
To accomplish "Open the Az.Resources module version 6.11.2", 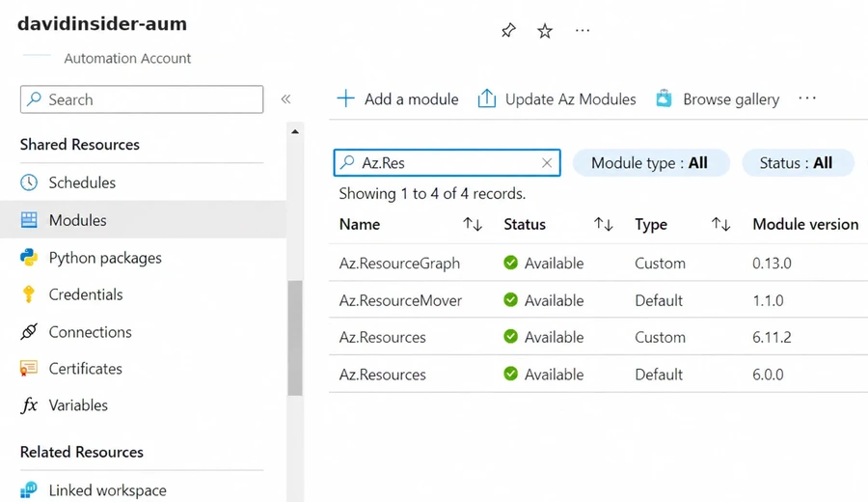I will pos(383,337).
